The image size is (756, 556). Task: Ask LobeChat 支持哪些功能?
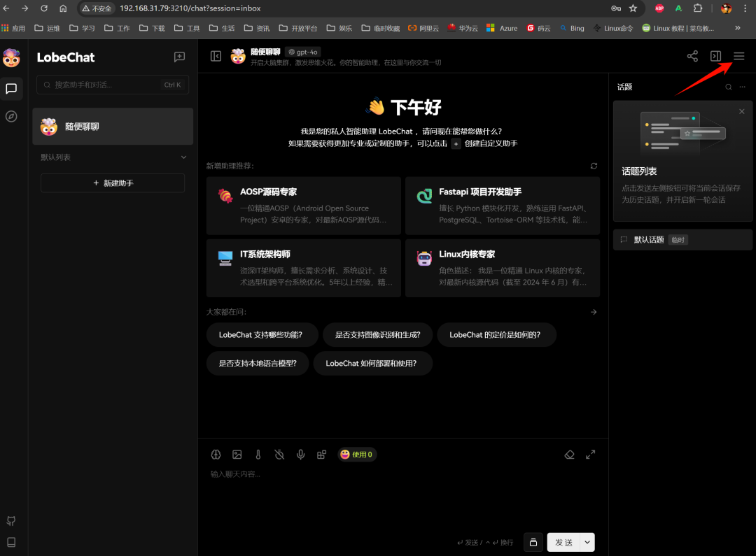261,335
